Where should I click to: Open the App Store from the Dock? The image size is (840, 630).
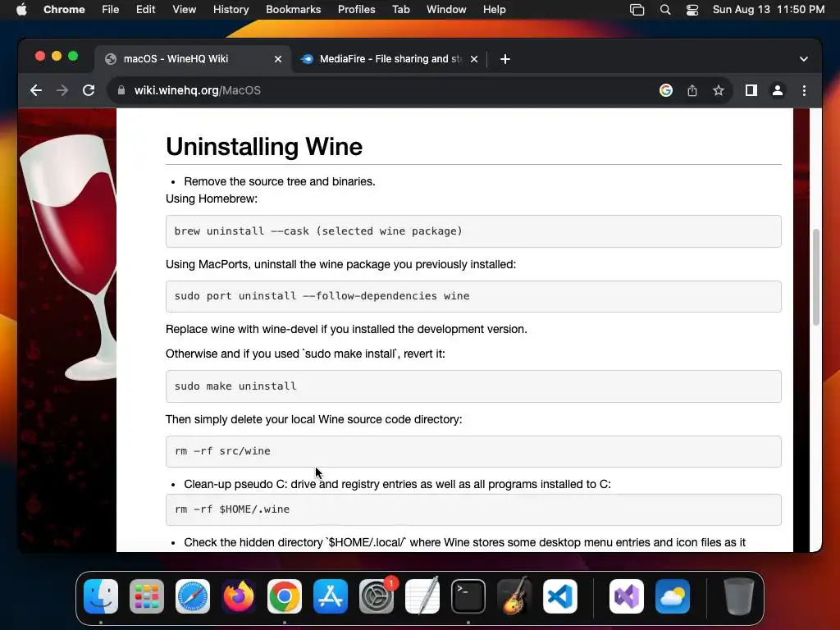point(331,596)
